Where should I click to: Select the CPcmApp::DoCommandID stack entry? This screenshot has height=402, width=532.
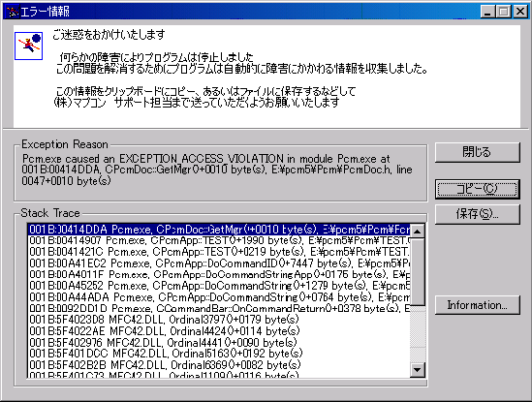pyautogui.click(x=219, y=263)
